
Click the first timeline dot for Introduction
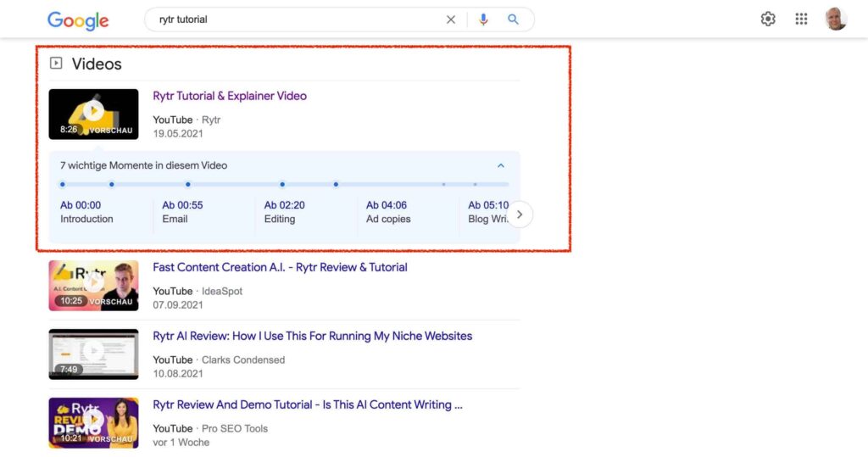coord(63,185)
